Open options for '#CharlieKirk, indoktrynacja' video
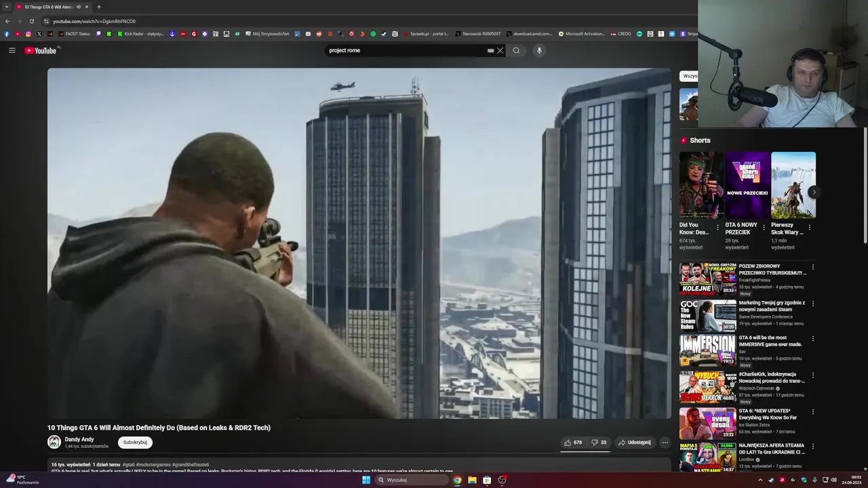 (812, 375)
